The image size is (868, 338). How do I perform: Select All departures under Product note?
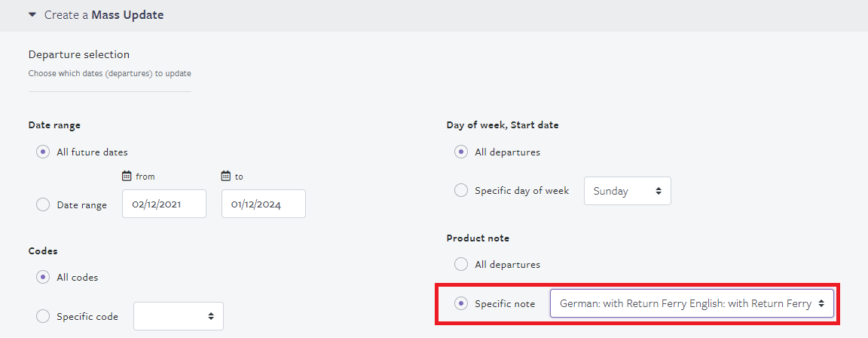461,265
